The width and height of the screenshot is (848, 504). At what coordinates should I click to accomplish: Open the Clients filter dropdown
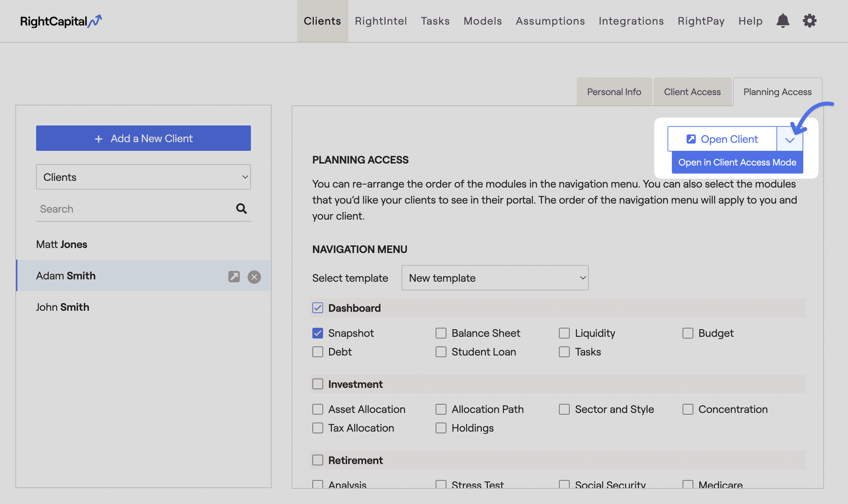[x=144, y=177]
